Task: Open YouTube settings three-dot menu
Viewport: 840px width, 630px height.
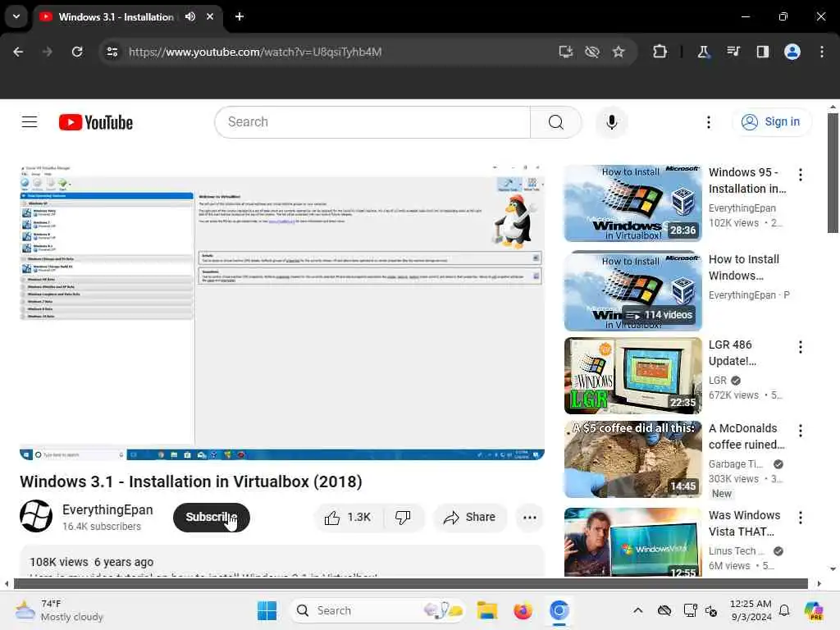Action: (x=708, y=122)
